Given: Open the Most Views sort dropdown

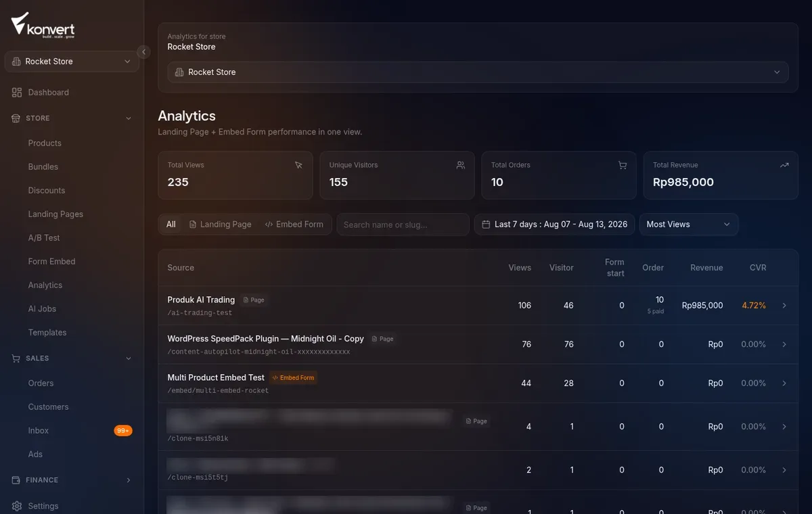Looking at the screenshot, I should point(688,225).
